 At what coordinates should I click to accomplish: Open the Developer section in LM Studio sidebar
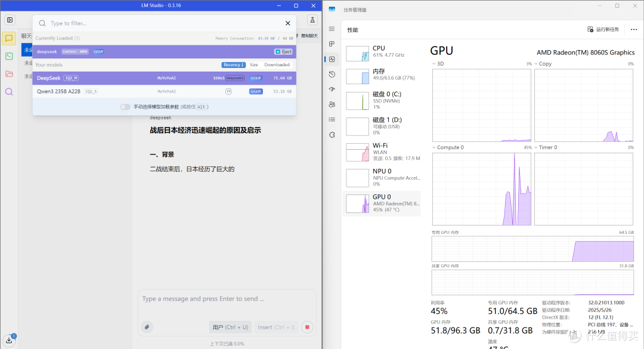pyautogui.click(x=9, y=56)
